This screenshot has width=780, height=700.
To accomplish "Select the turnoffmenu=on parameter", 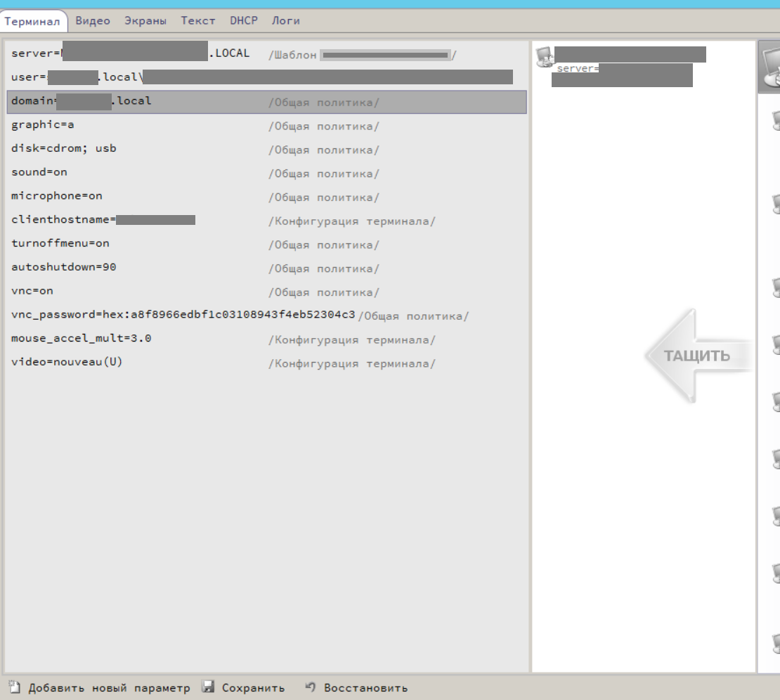I will point(60,244).
